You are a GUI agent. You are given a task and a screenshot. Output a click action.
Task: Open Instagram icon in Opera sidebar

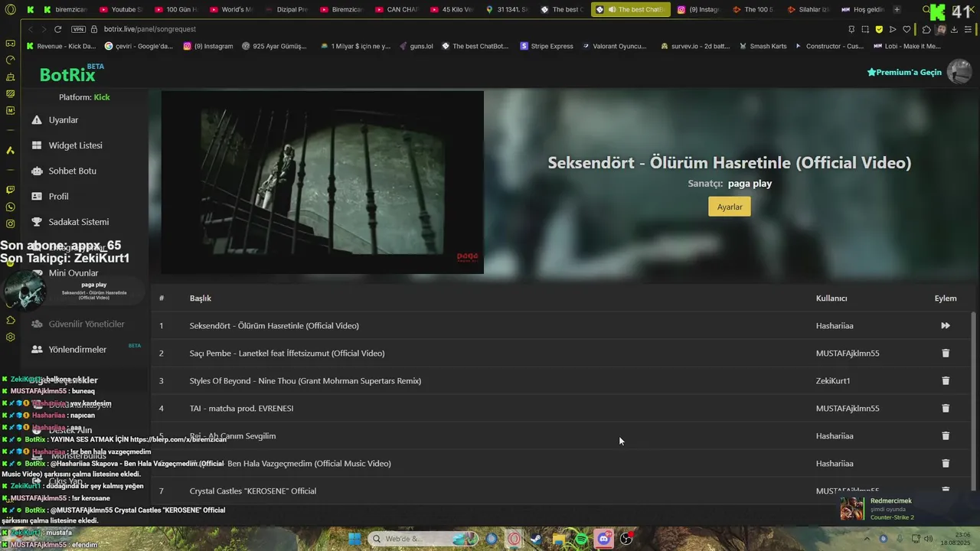[10, 223]
